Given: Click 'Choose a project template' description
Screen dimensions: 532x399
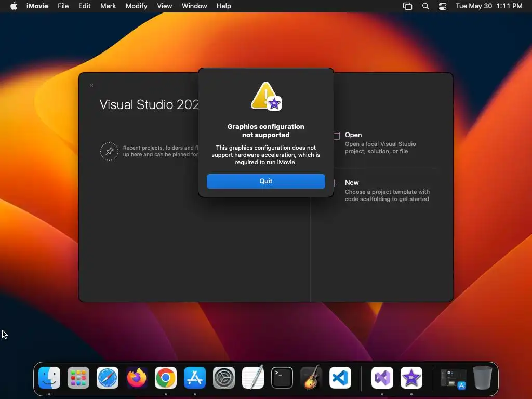Looking at the screenshot, I should point(387,195).
